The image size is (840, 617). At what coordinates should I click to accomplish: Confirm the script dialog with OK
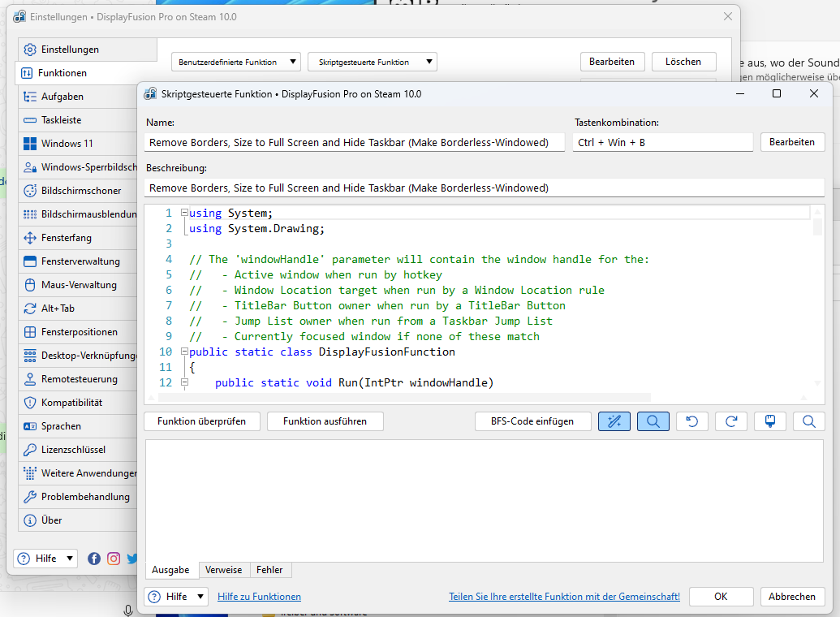(721, 597)
